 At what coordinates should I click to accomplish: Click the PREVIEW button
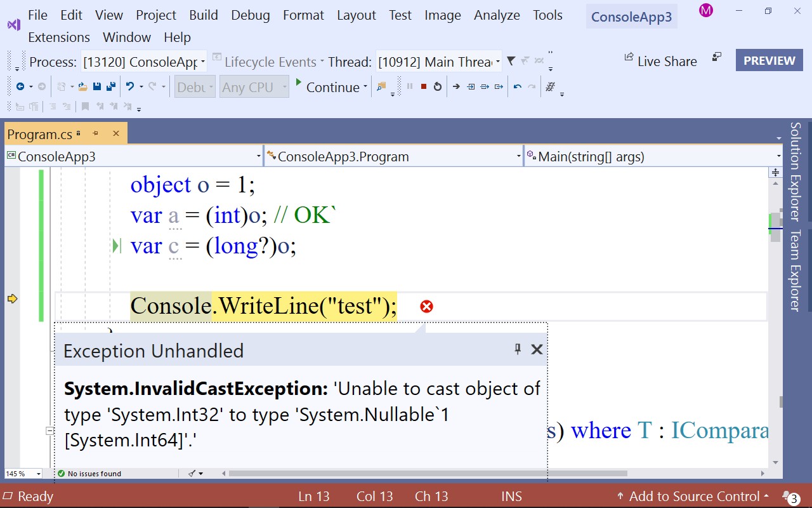769,61
